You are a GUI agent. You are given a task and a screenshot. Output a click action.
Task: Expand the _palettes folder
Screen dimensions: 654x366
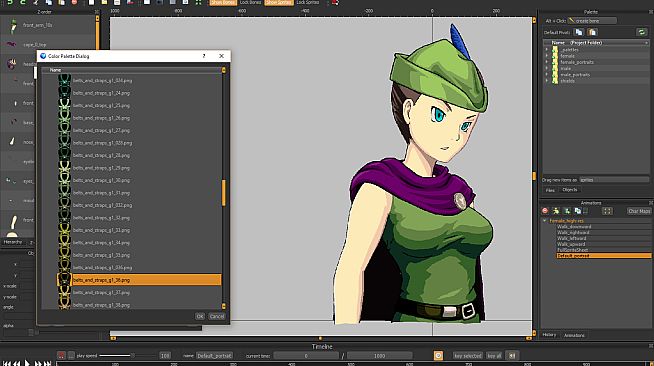547,50
